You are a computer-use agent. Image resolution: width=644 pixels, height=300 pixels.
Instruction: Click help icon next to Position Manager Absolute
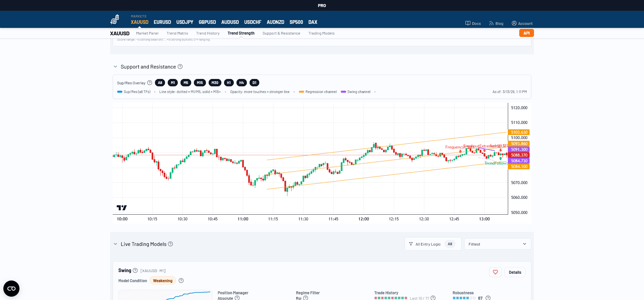click(x=237, y=298)
